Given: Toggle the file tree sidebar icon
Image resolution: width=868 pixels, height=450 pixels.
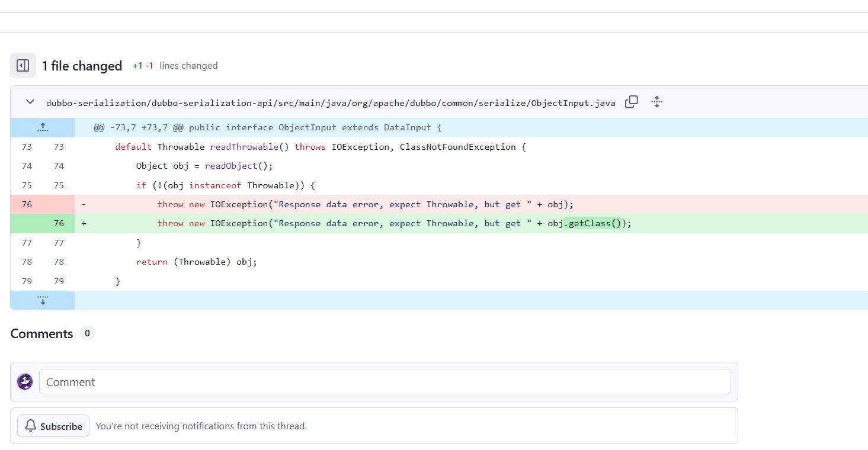Looking at the screenshot, I should click(x=23, y=66).
